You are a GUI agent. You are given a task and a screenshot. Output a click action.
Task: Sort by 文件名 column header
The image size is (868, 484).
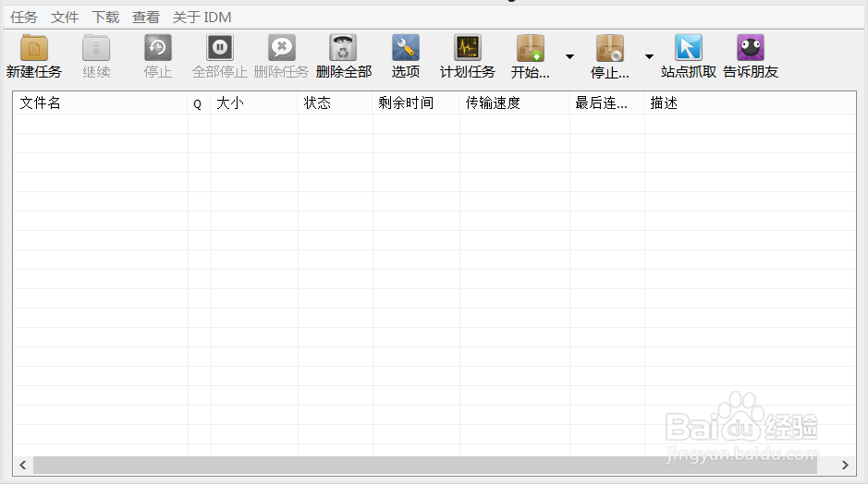pyautogui.click(x=100, y=103)
